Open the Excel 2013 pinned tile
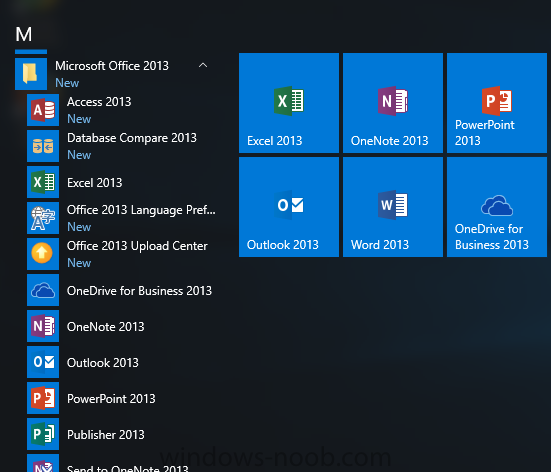Image resolution: width=551 pixels, height=472 pixels. click(289, 103)
